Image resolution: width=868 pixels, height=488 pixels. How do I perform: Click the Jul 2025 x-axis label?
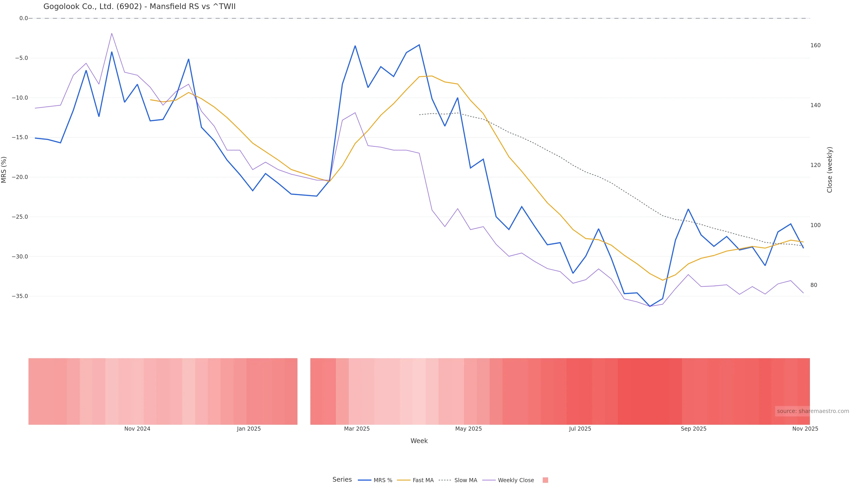tap(580, 429)
